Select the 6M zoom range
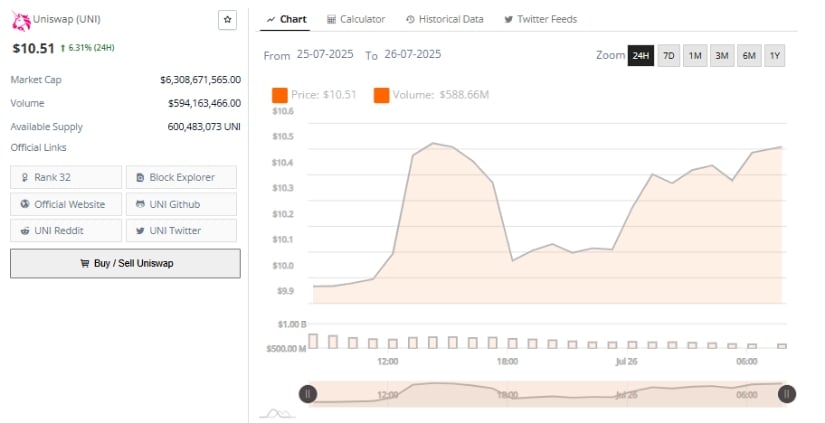825x423 pixels. [x=749, y=55]
